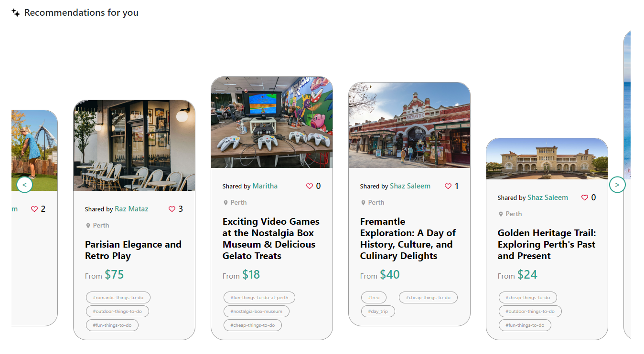The image size is (644, 354).
Task: Click Perth location text on Parisian Elegance card
Action: pos(101,226)
